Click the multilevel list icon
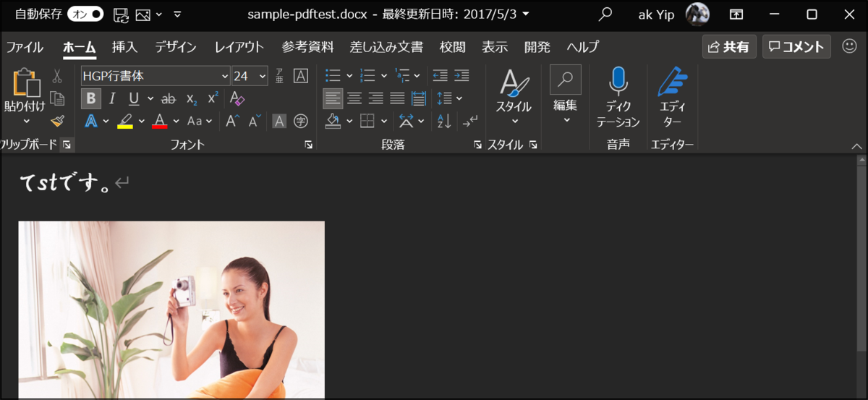Image resolution: width=868 pixels, height=400 pixels. [x=402, y=76]
